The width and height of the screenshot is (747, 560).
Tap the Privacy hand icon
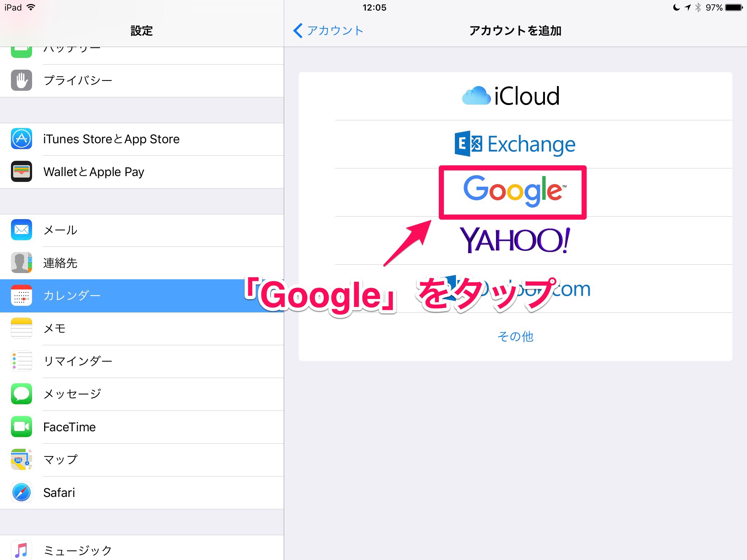coord(22,80)
